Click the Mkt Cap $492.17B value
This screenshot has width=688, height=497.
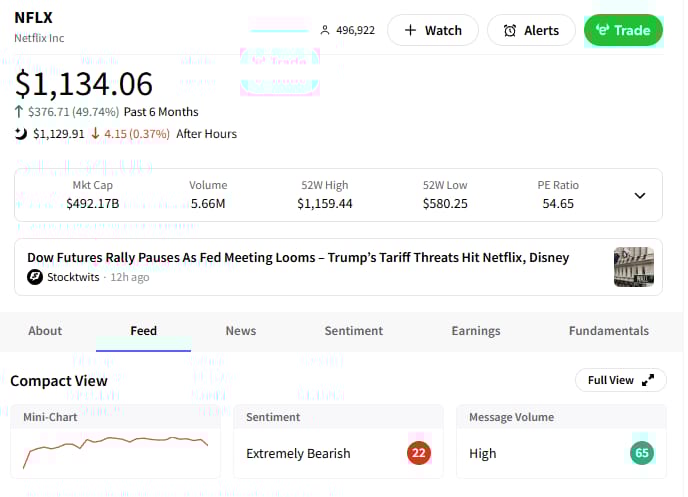tap(93, 204)
